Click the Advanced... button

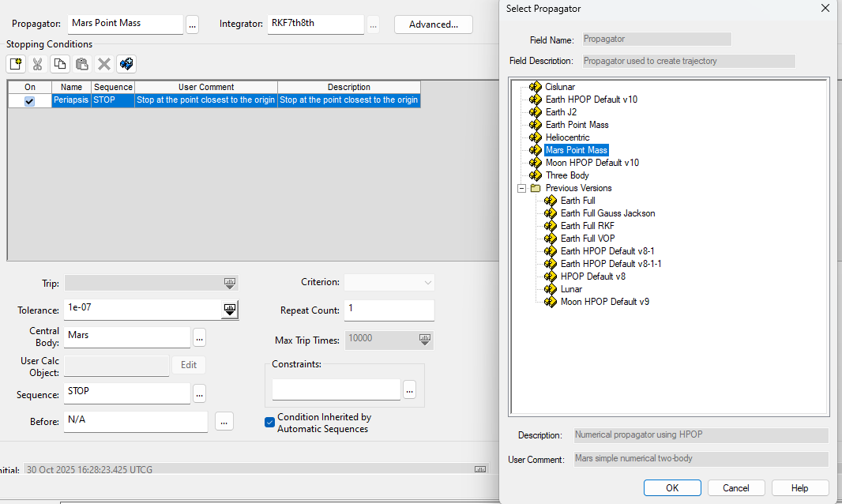pos(434,24)
